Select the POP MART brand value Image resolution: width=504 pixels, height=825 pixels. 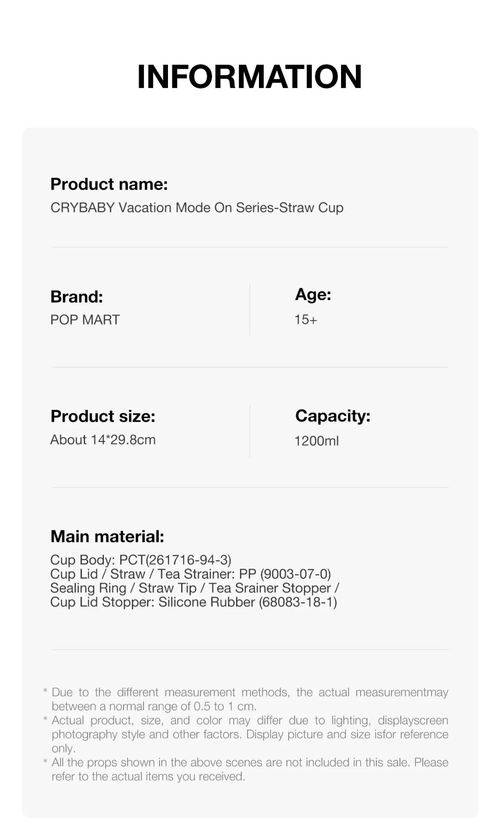[85, 320]
